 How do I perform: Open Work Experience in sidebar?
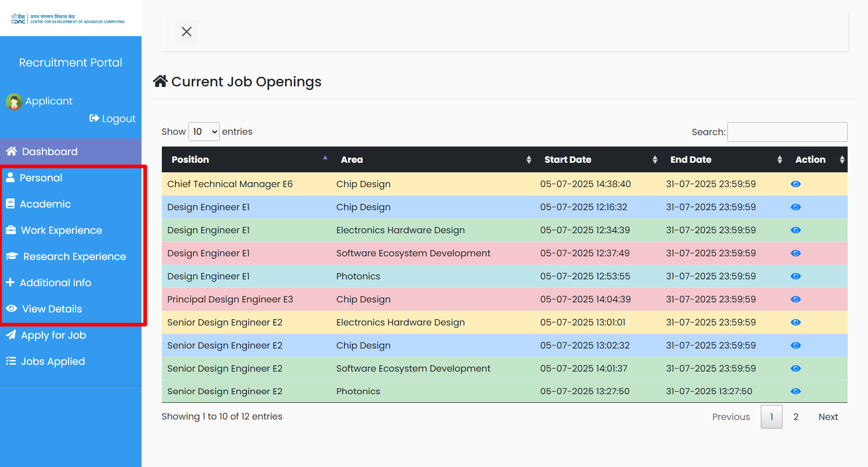61,230
